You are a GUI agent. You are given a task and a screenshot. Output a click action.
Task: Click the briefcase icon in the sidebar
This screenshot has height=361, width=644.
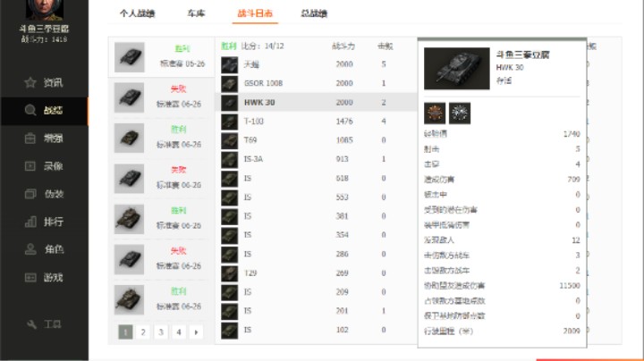[x=30, y=139]
